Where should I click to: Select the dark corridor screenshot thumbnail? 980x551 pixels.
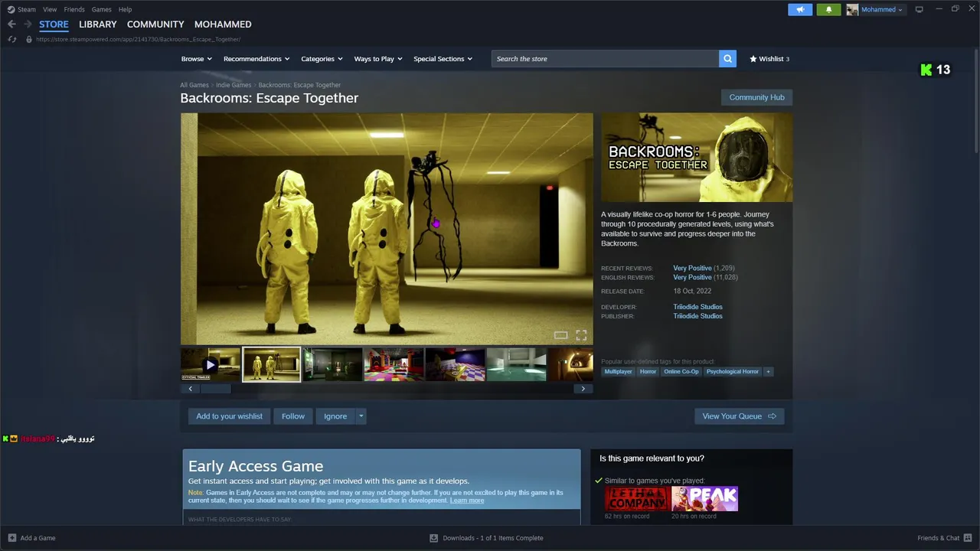coord(333,365)
